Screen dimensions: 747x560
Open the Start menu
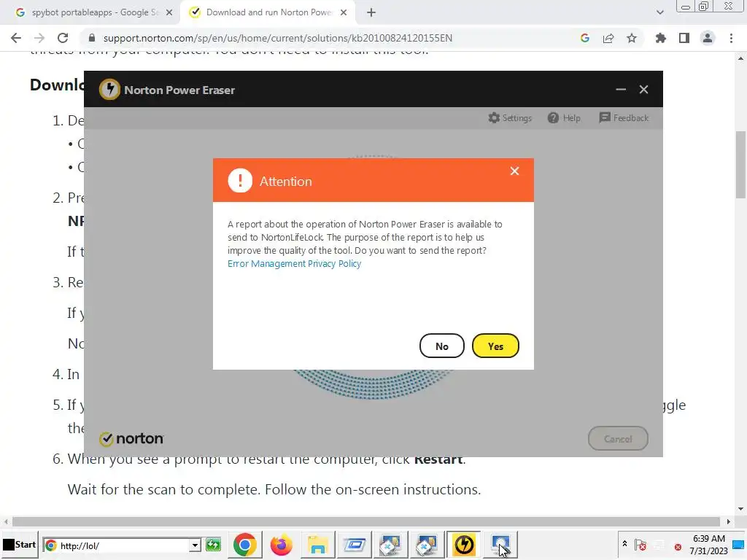click(20, 545)
